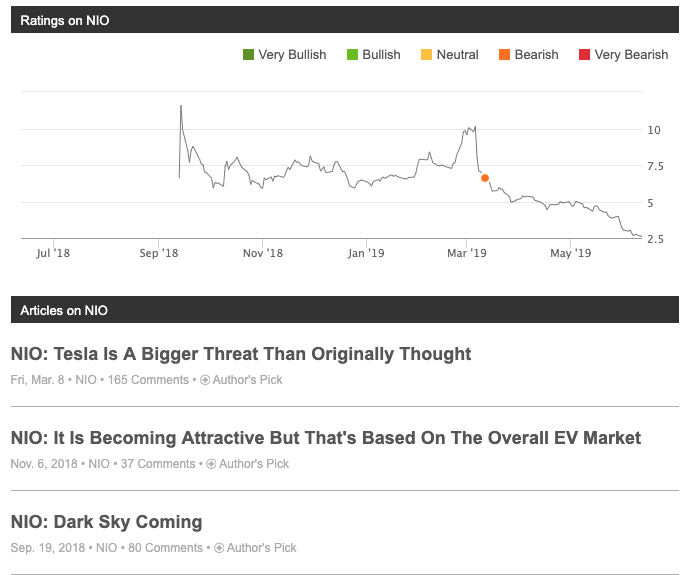Open article It Is Becoming Attractive
Screen dimensions: 688x575
[326, 438]
